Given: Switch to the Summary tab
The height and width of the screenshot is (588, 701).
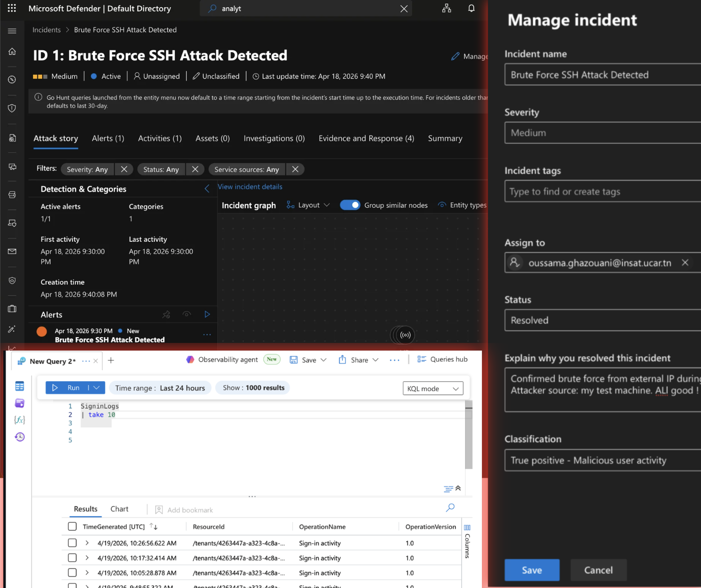Looking at the screenshot, I should pyautogui.click(x=445, y=138).
